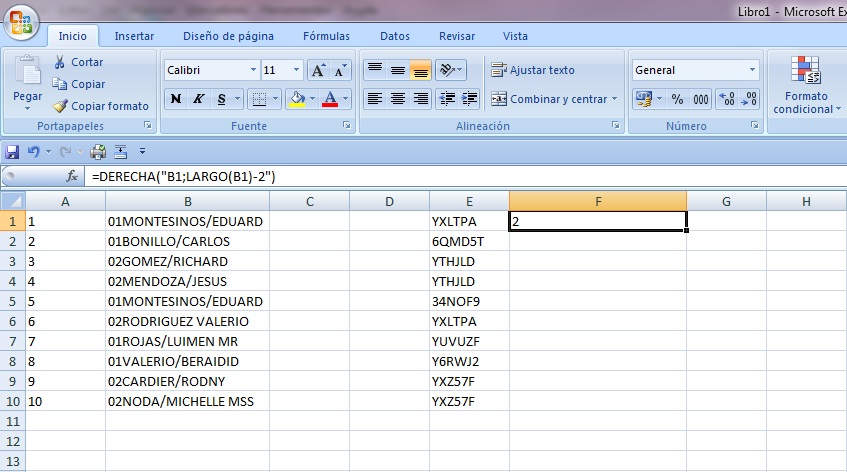Viewport: 847px width, 473px height.
Task: Decrease indent icon
Action: [447, 99]
